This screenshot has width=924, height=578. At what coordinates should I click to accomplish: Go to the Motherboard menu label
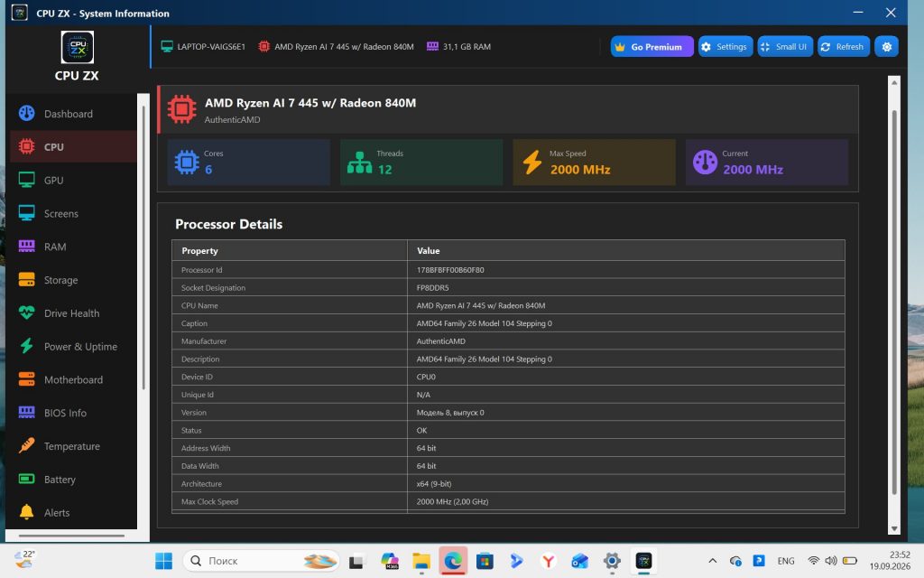coord(74,380)
